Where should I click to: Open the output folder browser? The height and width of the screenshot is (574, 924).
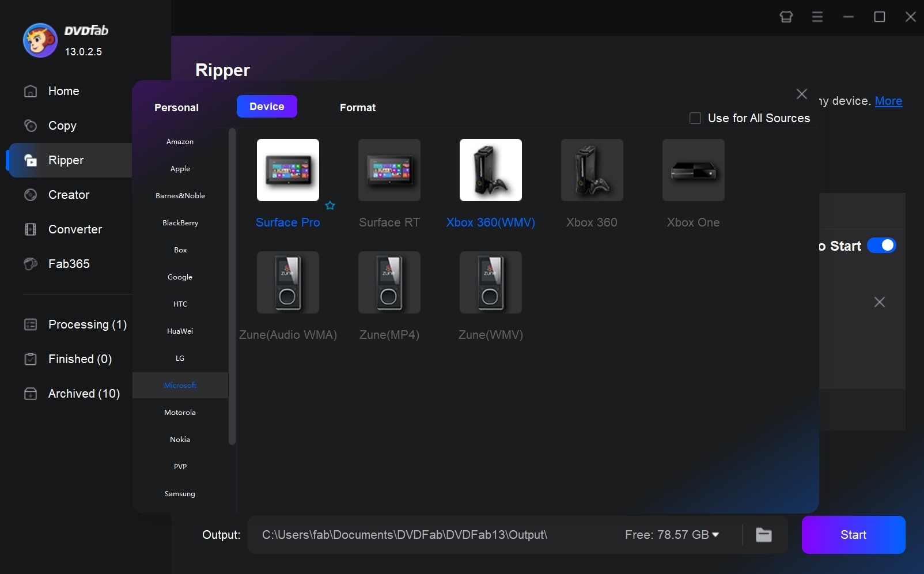763,535
